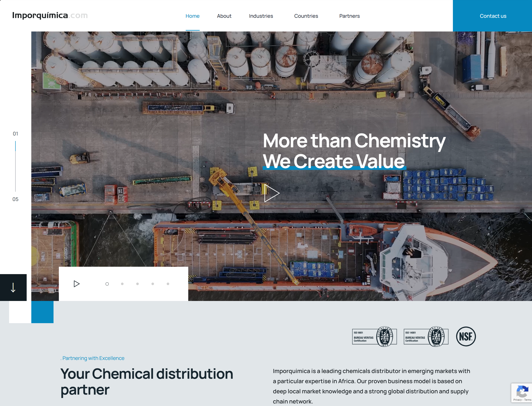Open the ISO 14001 Bureau Veritas badge
The height and width of the screenshot is (406, 532).
(x=426, y=336)
